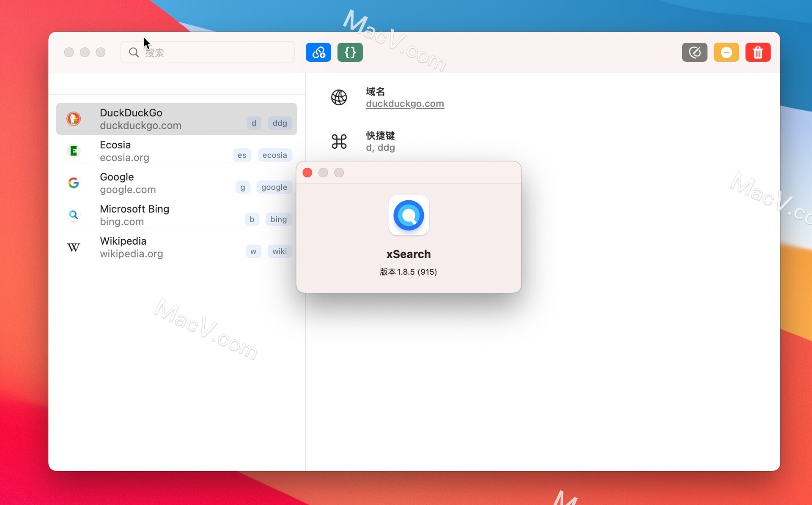The height and width of the screenshot is (505, 812).
Task: Click the green curly braces toolbar button
Action: [350, 52]
